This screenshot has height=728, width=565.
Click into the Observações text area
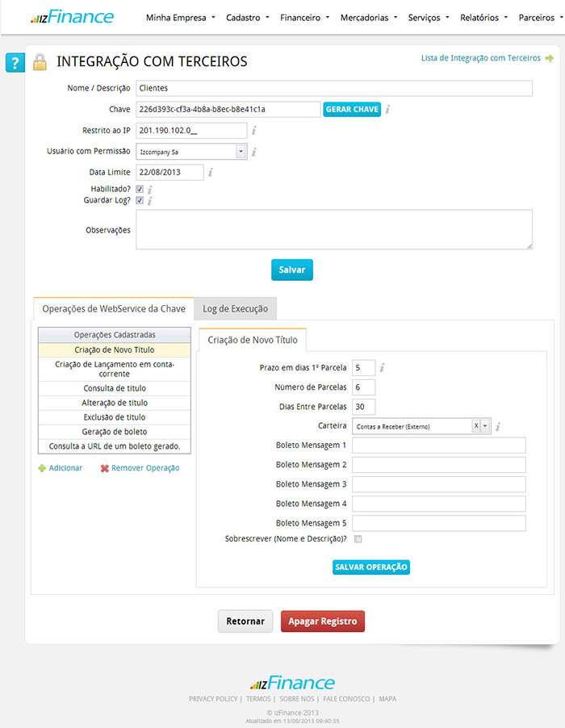tap(333, 230)
